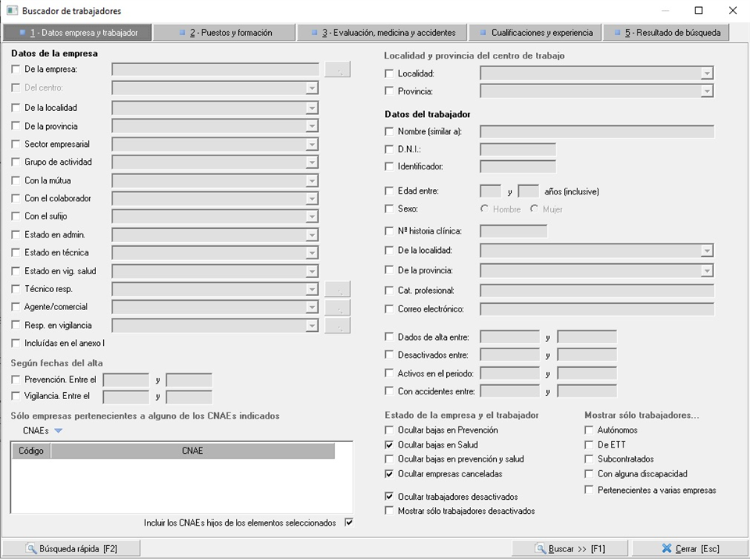Enable the Autónomos checkbox
750x560 pixels.
(x=590, y=430)
